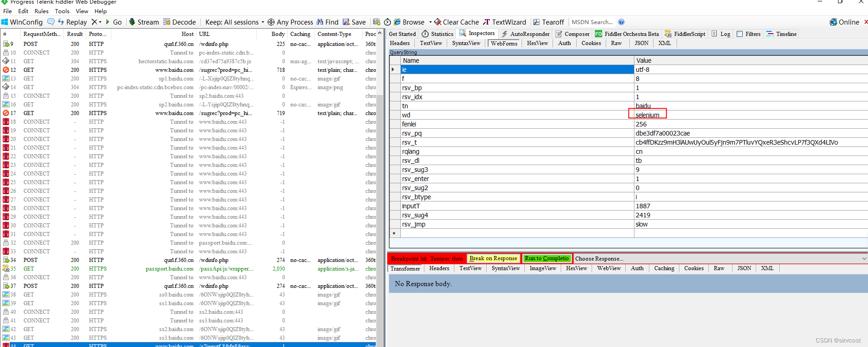Click the Break on Response button

click(493, 258)
